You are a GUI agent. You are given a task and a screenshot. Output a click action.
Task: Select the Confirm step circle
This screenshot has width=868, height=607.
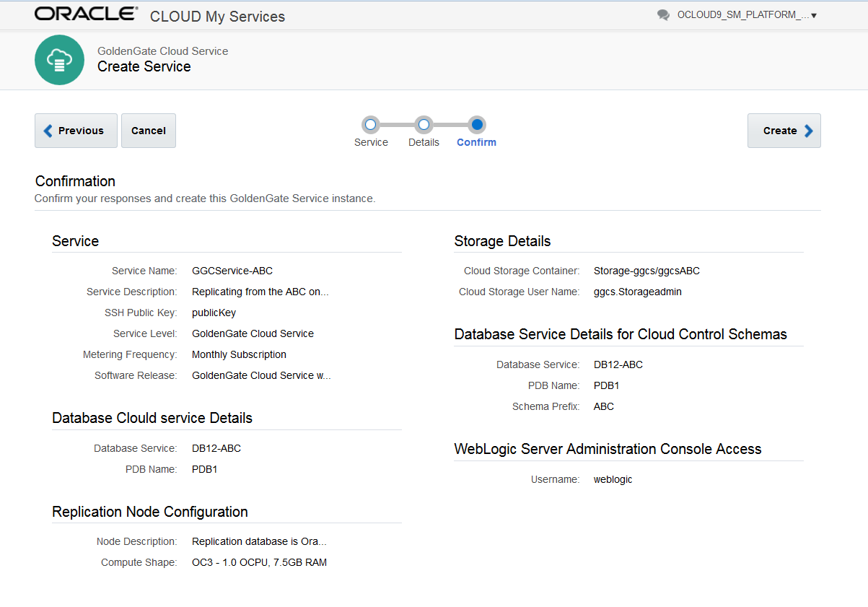pos(476,125)
